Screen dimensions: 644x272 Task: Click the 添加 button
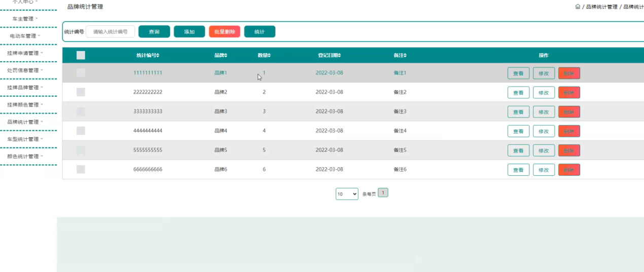tap(189, 31)
